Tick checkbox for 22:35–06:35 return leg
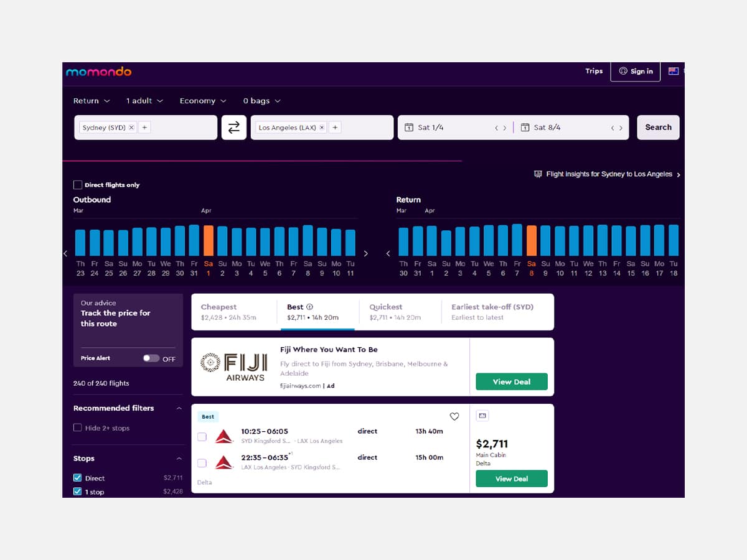747x560 pixels. (x=202, y=463)
